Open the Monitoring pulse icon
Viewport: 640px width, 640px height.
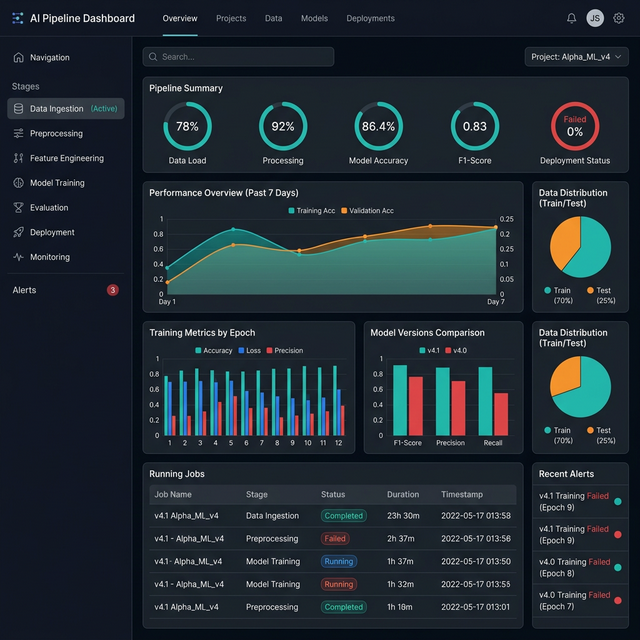click(x=19, y=257)
